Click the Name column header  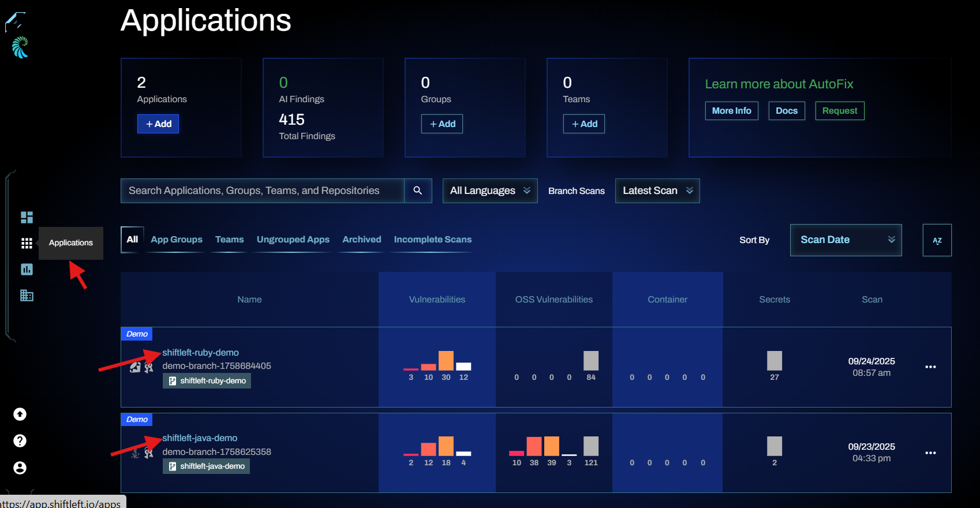pyautogui.click(x=249, y=300)
